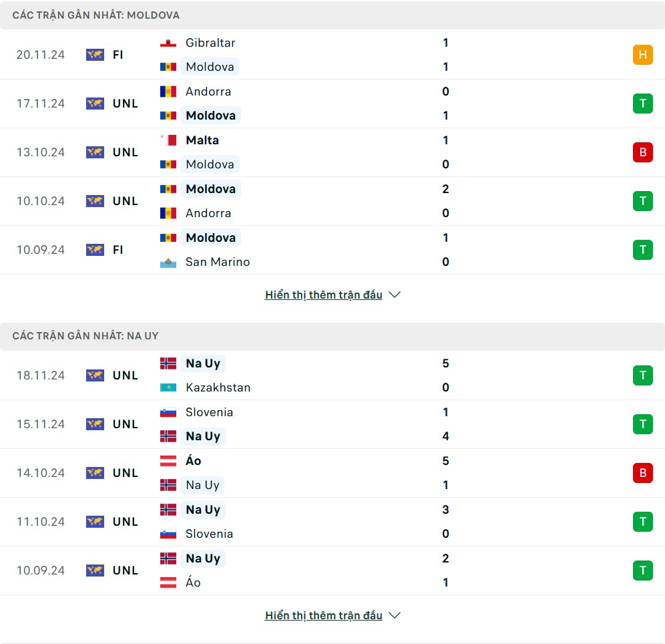This screenshot has height=644, width=665.
Task: Click UNL league label on 17.11.24 match
Action: point(126,104)
